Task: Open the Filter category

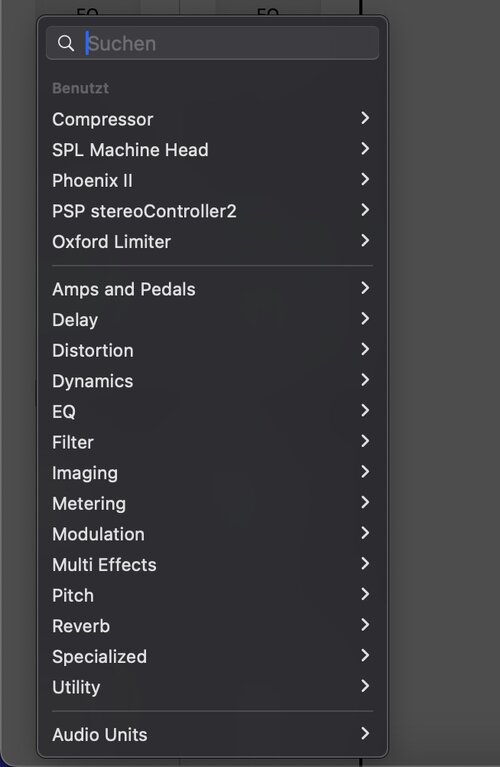Action: 212,442
